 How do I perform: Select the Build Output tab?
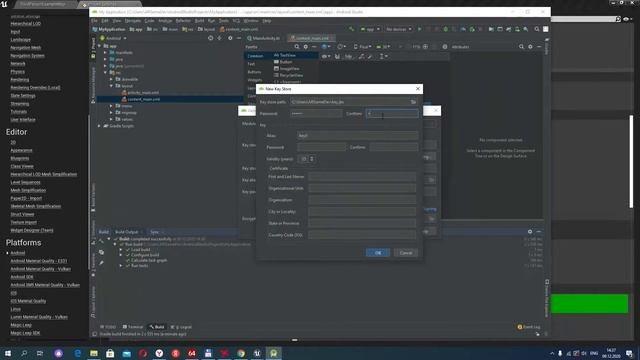127,232
